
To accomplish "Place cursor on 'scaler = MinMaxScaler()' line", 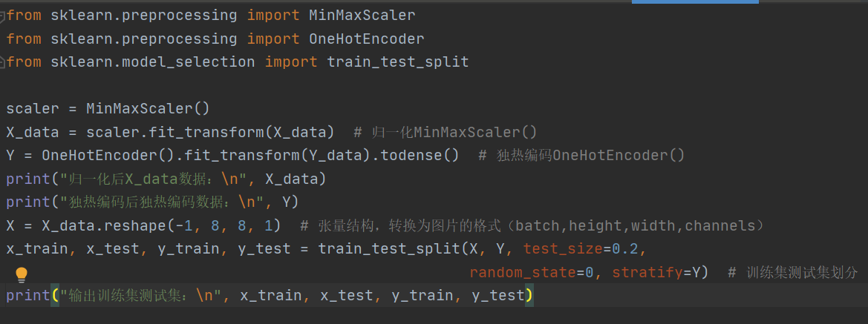I will [x=108, y=108].
